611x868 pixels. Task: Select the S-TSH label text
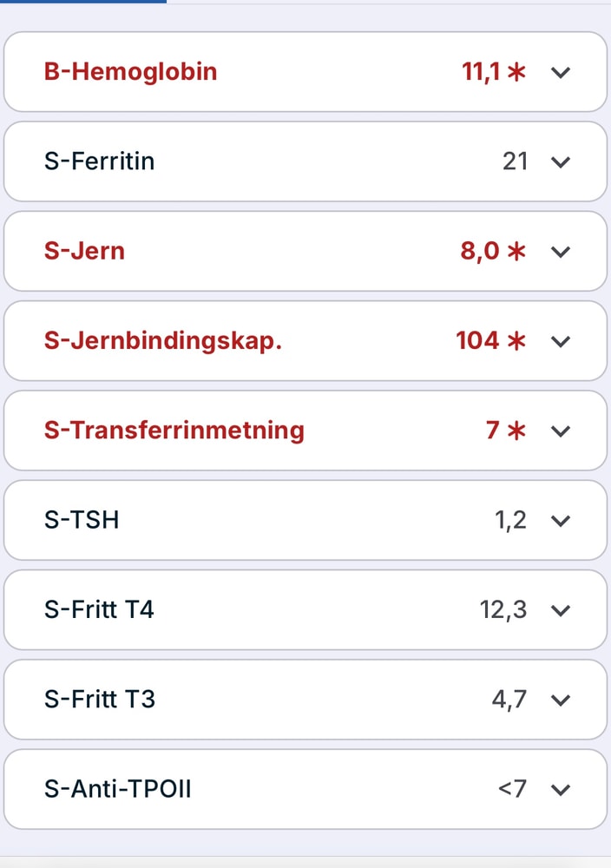coord(82,520)
